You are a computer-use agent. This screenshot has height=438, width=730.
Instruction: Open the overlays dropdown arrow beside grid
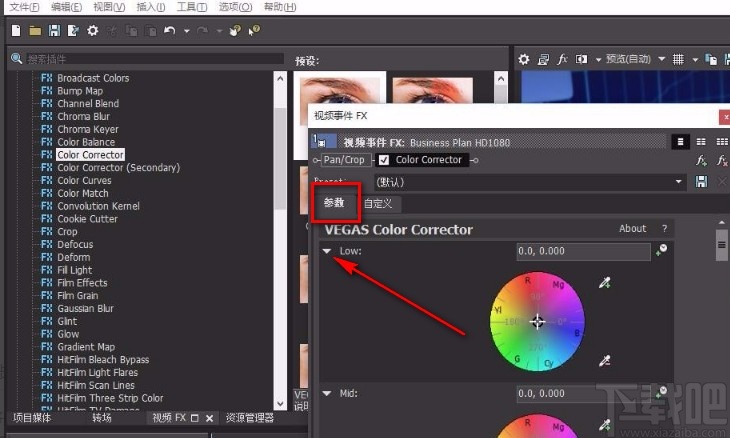pyautogui.click(x=695, y=60)
